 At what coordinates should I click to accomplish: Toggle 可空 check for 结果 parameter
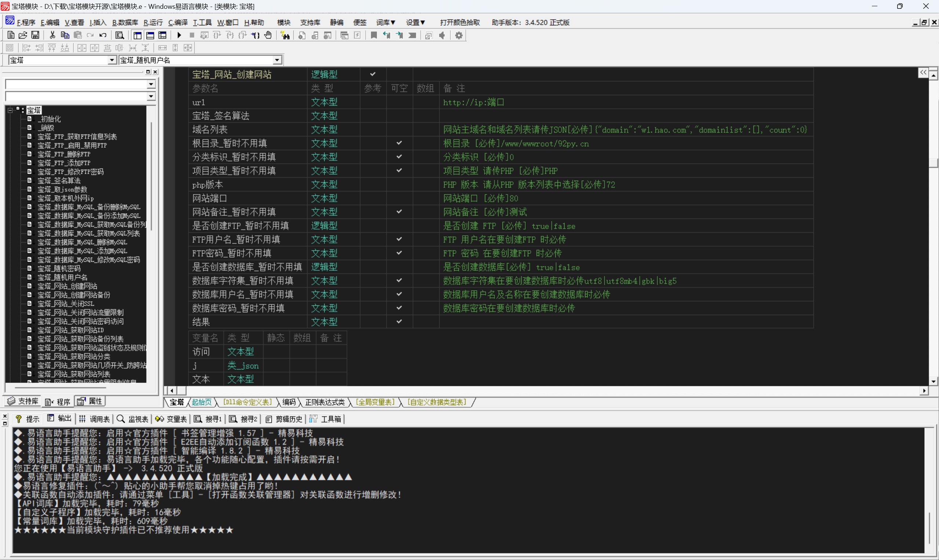[x=399, y=321]
